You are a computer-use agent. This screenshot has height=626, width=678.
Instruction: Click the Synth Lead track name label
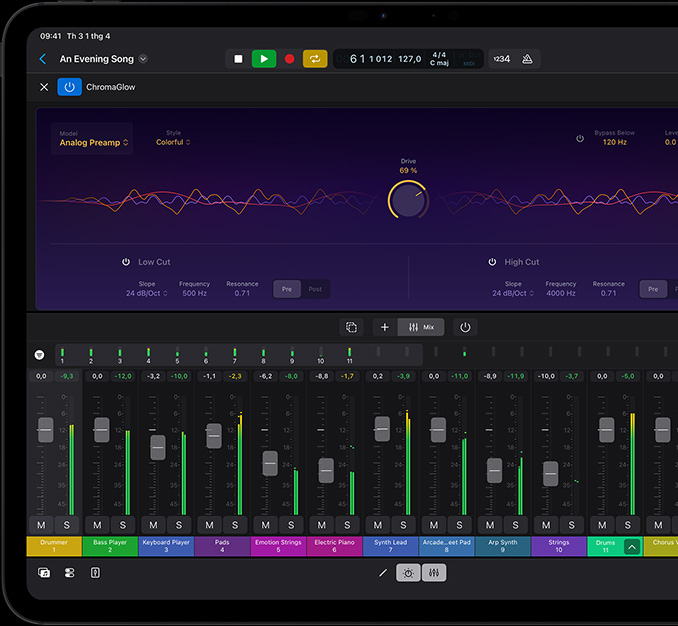point(390,546)
